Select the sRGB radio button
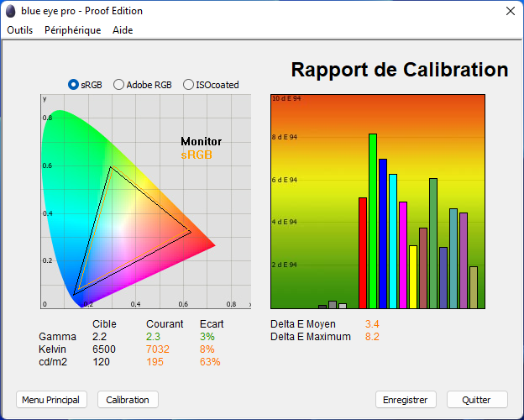This screenshot has width=524, height=420. tap(74, 85)
